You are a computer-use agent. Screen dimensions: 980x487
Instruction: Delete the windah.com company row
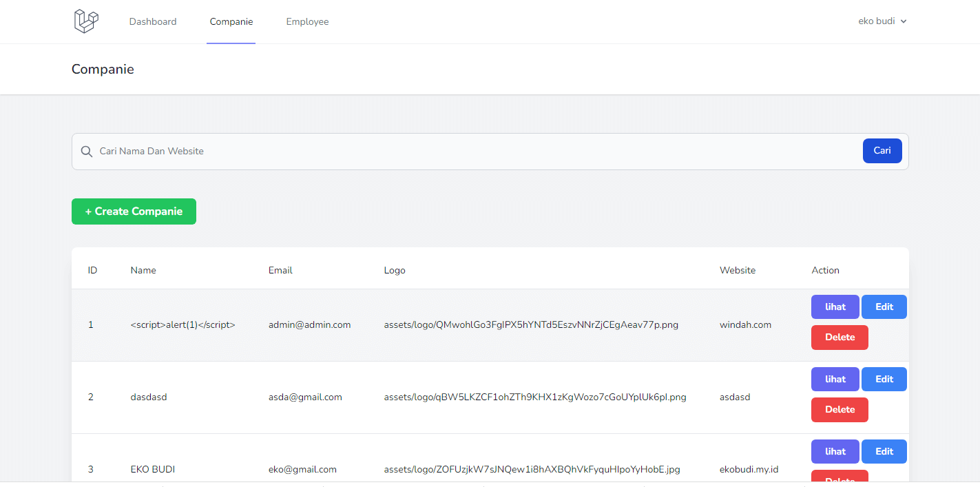click(840, 338)
